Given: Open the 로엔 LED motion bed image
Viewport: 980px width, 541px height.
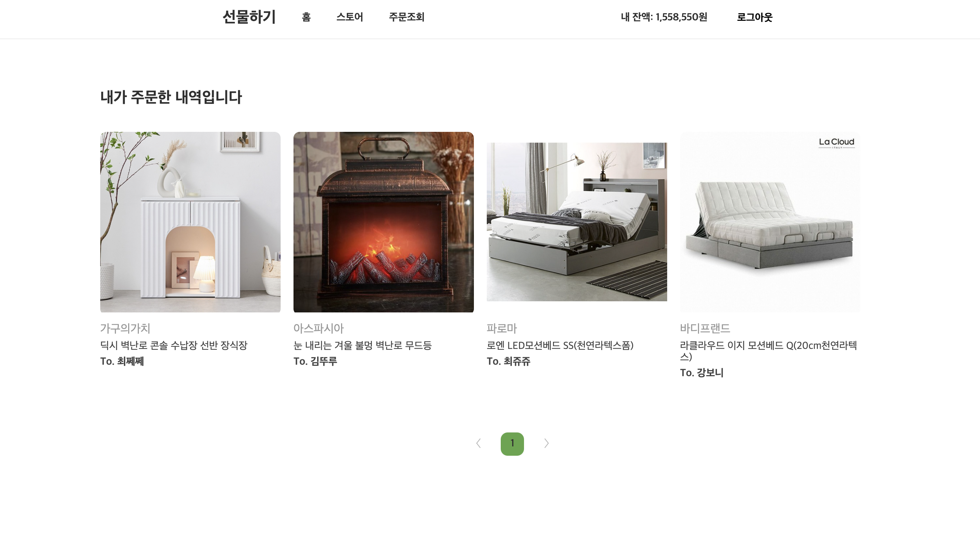Looking at the screenshot, I should tap(577, 222).
